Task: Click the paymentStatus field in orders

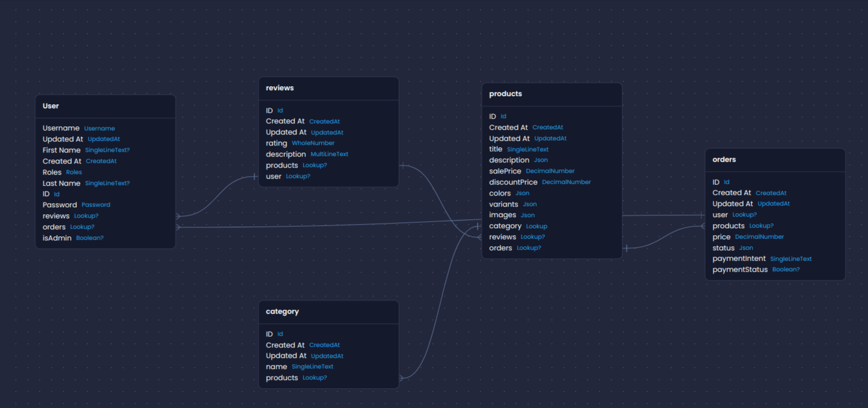Action: click(x=740, y=269)
